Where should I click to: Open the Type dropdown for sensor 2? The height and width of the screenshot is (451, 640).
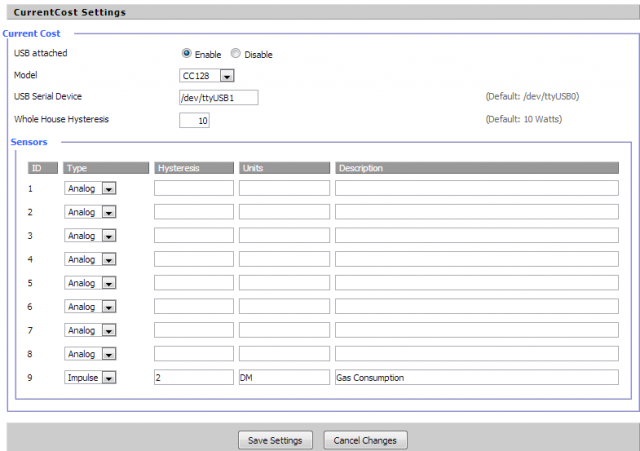point(90,212)
